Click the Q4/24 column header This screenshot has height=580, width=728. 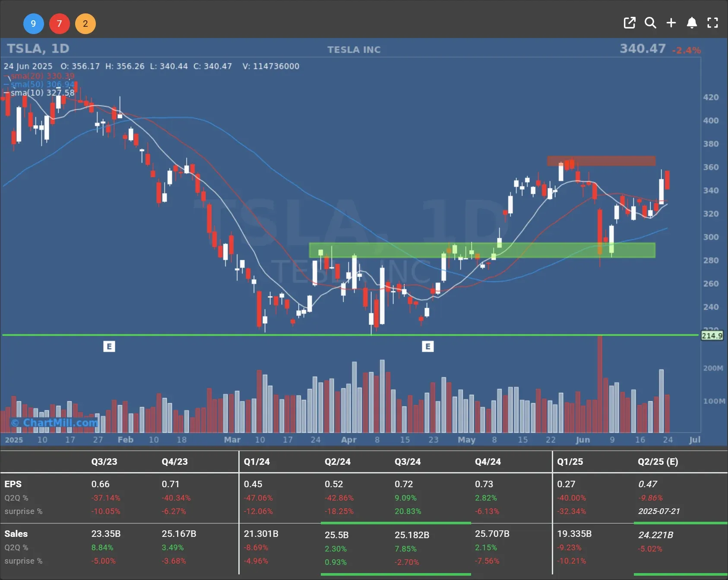(488, 462)
